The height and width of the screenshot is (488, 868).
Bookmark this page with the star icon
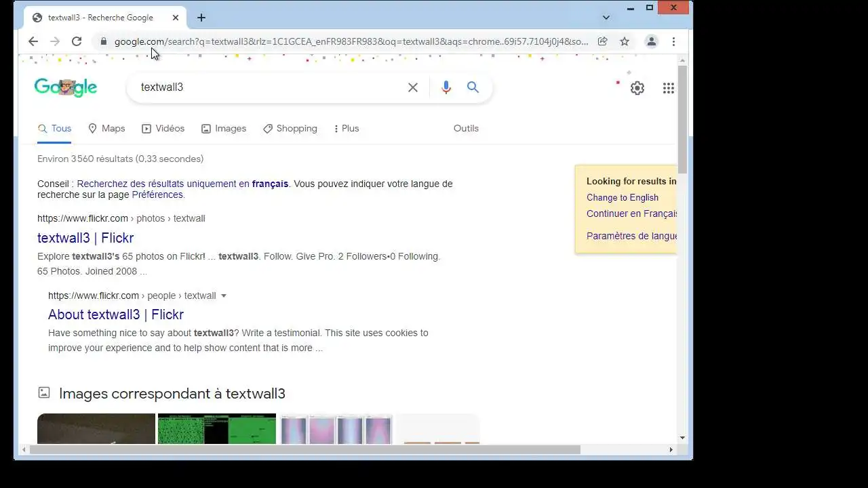(625, 41)
